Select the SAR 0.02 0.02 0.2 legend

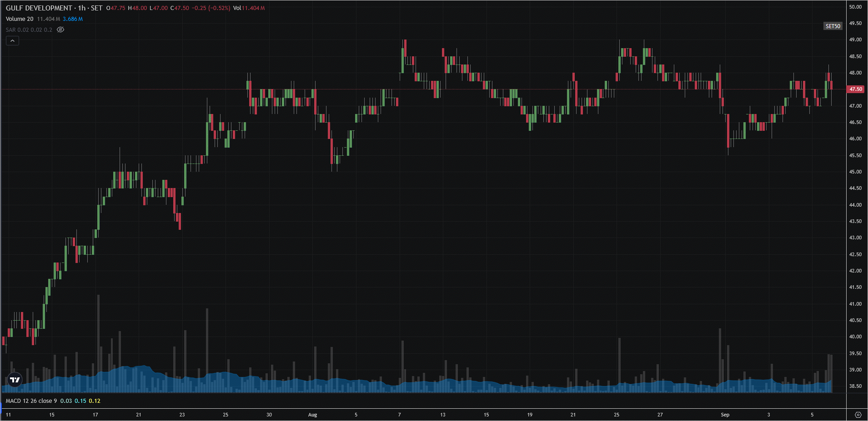(29, 30)
